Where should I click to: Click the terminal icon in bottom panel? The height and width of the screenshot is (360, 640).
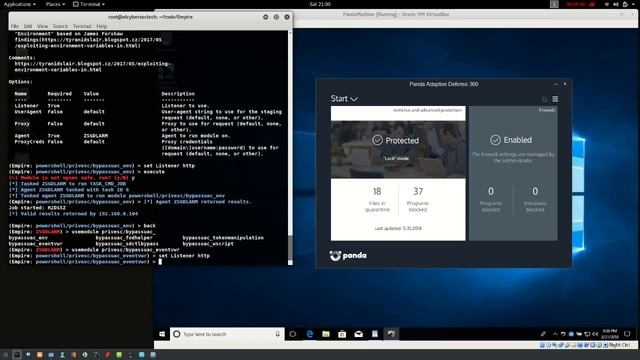[17, 355]
